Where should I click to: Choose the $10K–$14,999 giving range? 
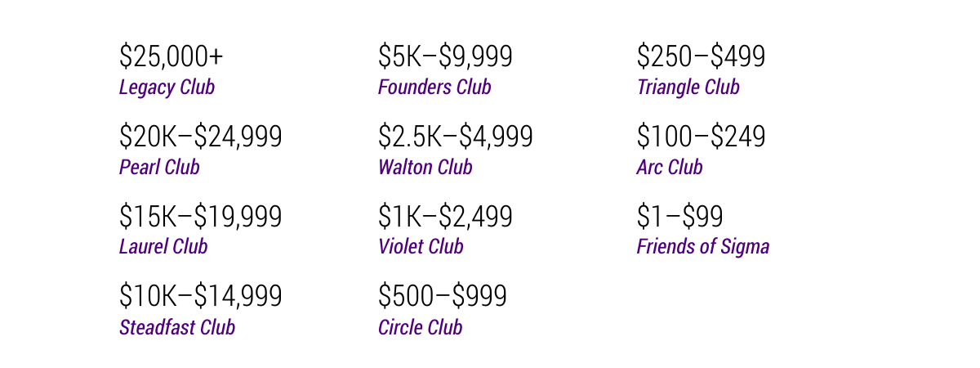[x=200, y=296]
